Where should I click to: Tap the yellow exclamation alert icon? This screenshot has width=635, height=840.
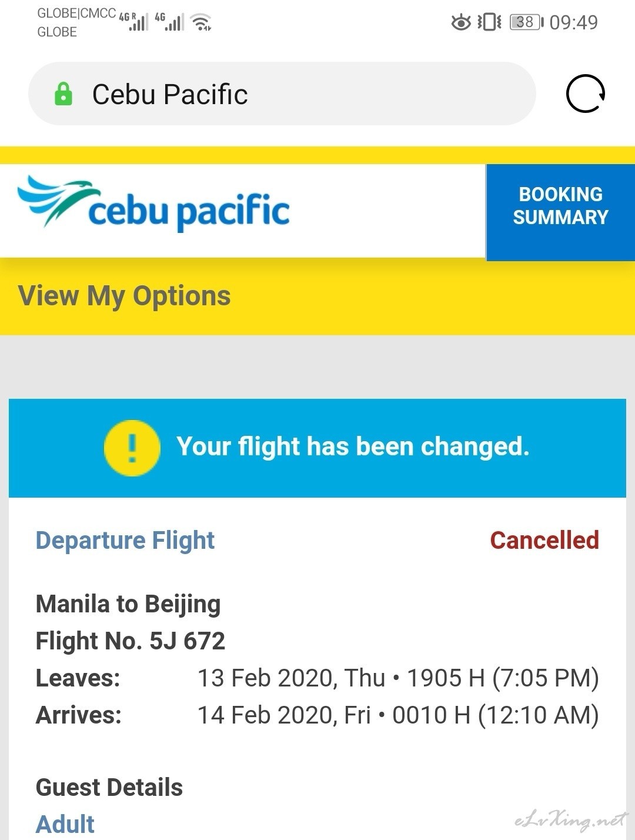point(132,448)
